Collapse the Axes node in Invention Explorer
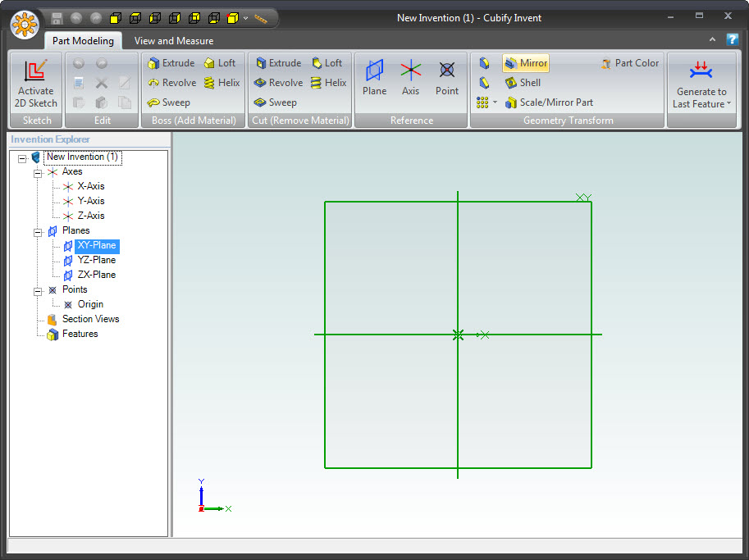 tap(38, 171)
